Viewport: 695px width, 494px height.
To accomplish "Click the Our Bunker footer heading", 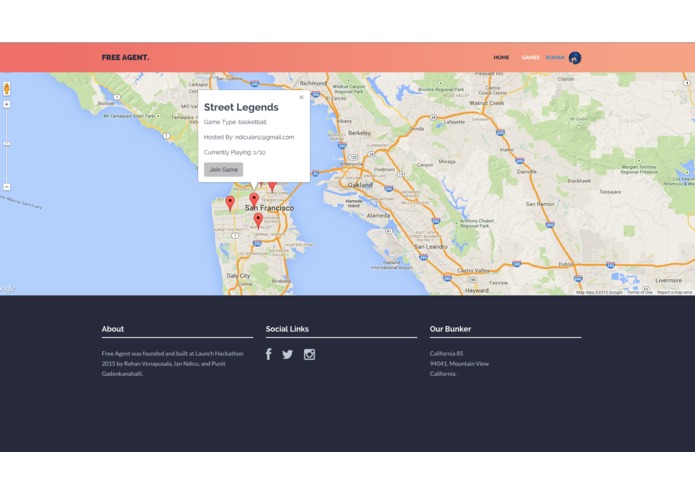I will point(450,329).
